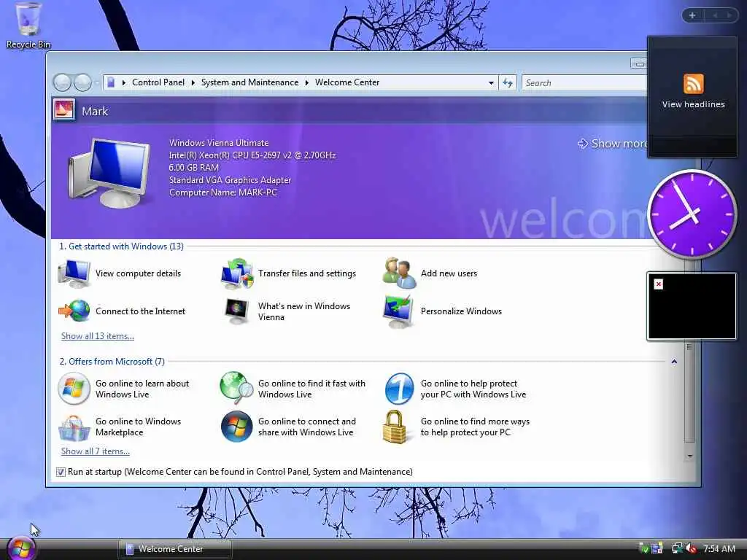Click Control Panel in the breadcrumb
Viewport: 747px width, 560px height.
(158, 82)
